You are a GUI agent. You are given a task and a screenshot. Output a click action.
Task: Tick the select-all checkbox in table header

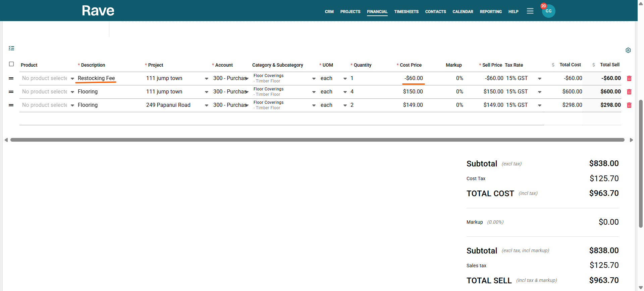pos(11,64)
